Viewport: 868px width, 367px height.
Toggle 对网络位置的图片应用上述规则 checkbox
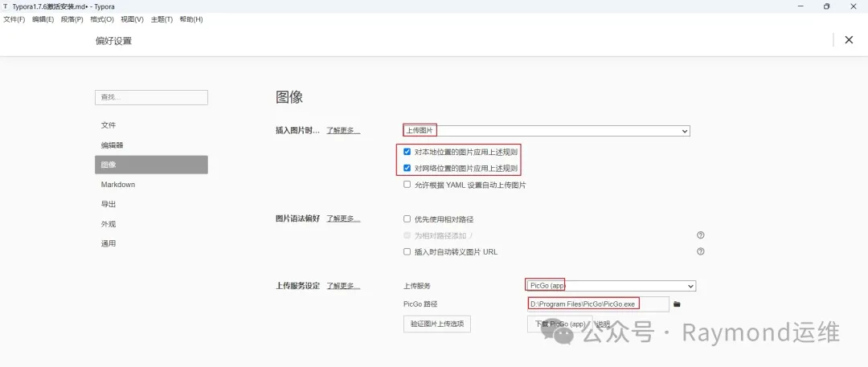click(x=407, y=169)
